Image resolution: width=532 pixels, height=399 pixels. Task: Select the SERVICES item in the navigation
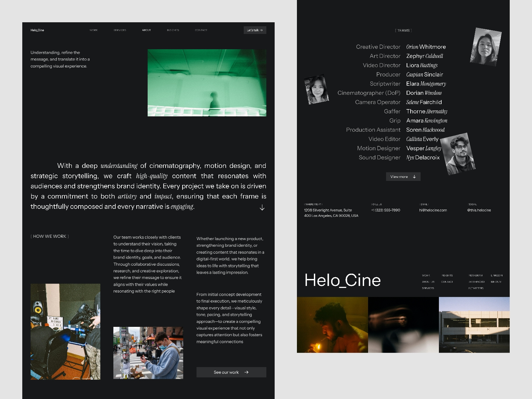tap(120, 30)
